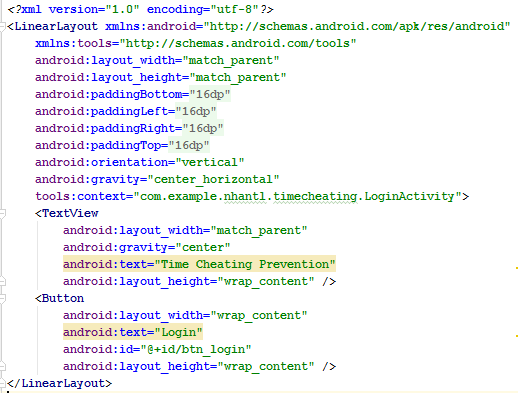Image resolution: width=518 pixels, height=393 pixels.
Task: Click the android:paddingTop attribute name
Action: (98, 145)
